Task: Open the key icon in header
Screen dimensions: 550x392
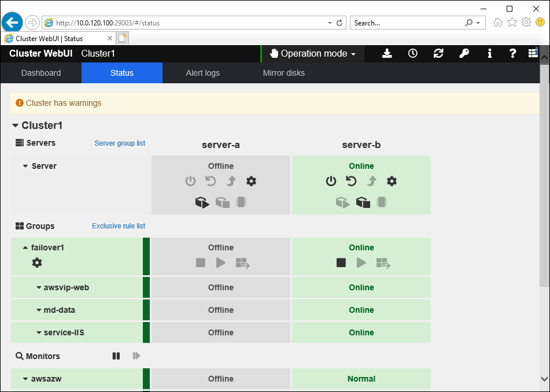Action: pos(464,54)
